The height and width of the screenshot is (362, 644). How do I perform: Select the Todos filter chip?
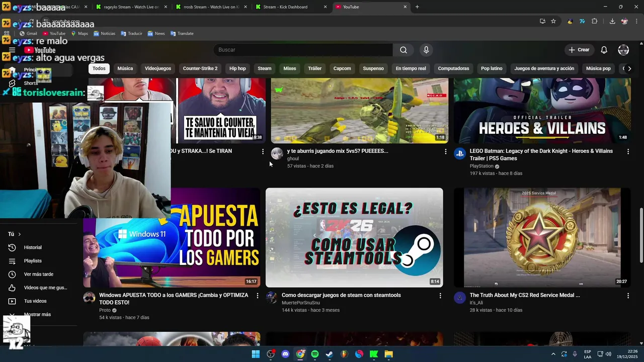click(99, 68)
